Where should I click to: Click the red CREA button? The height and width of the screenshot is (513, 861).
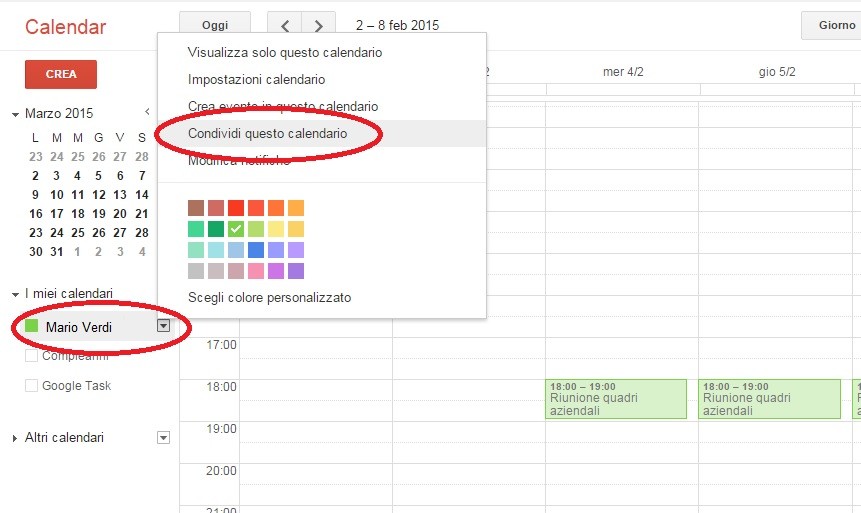point(61,75)
